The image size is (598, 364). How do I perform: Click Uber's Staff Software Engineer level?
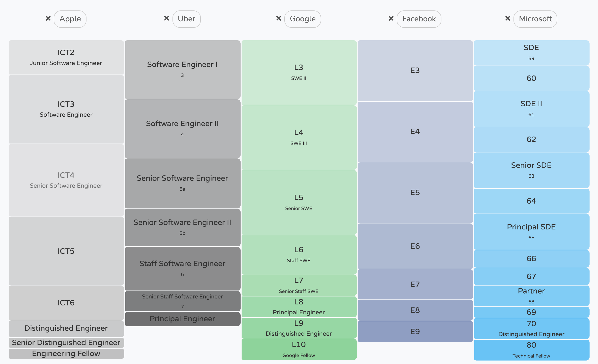[183, 268]
